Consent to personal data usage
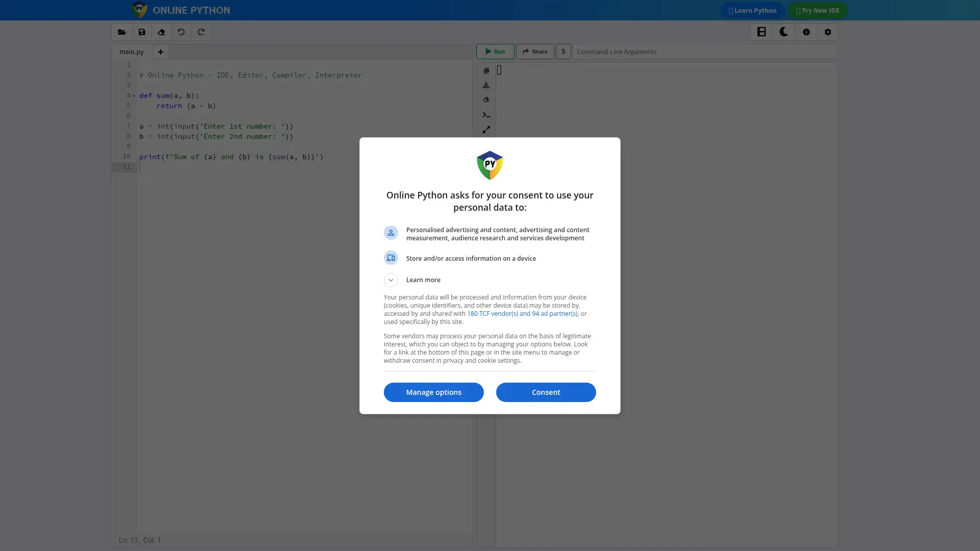The width and height of the screenshot is (980, 551). [x=546, y=392]
